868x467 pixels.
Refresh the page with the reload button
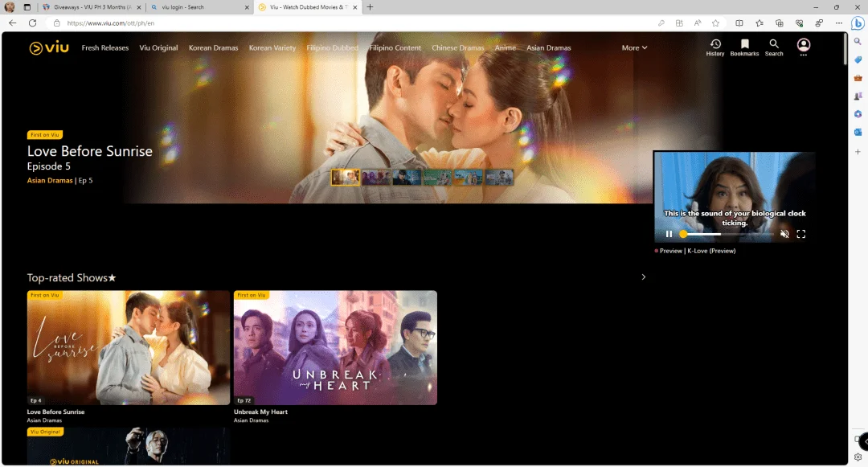tap(33, 23)
